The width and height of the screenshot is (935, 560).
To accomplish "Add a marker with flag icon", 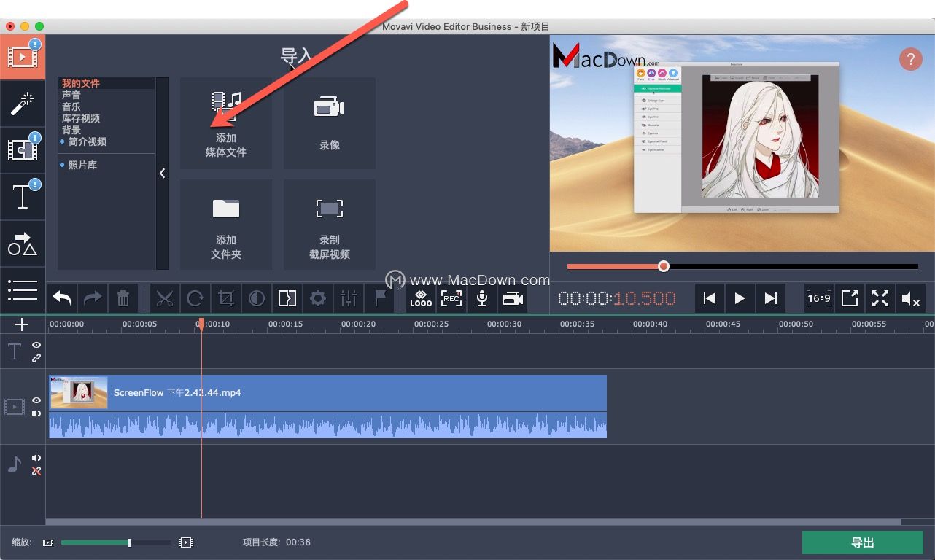I will click(x=379, y=298).
